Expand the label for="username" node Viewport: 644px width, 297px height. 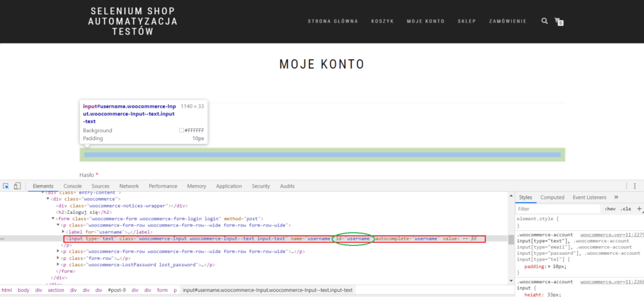(x=63, y=232)
